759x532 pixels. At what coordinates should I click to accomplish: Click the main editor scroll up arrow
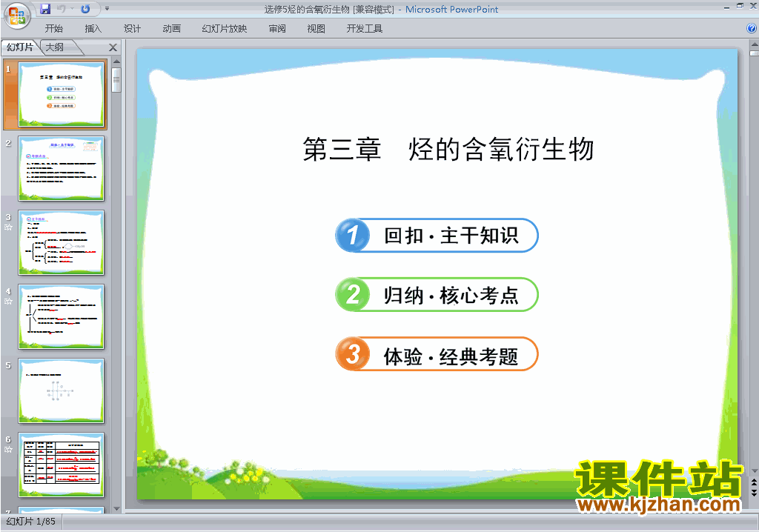pos(754,44)
